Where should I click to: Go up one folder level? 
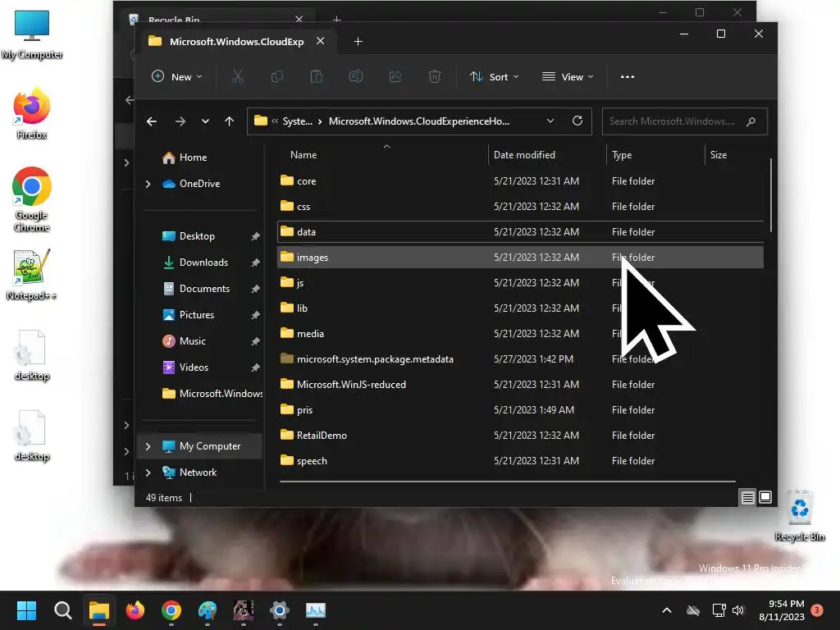(230, 121)
